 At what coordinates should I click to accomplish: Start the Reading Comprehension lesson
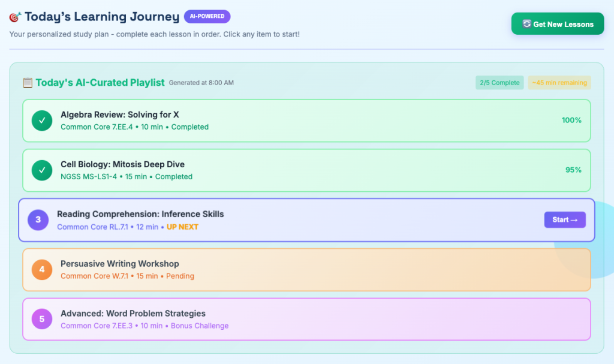[564, 220]
